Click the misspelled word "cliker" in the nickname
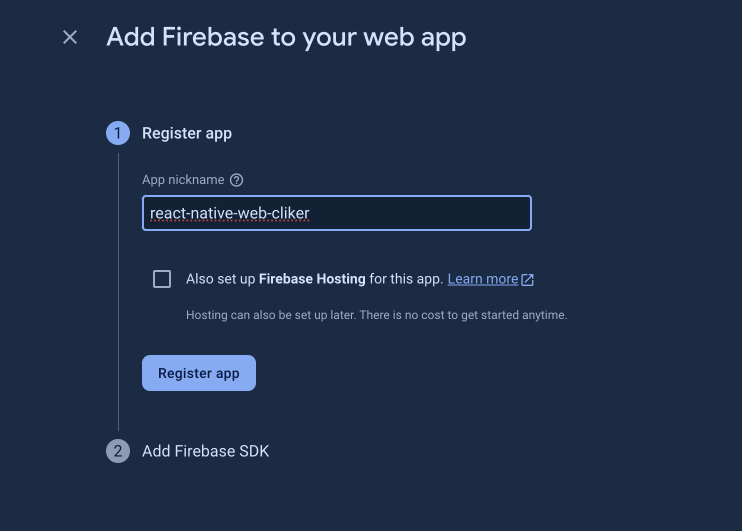 (289, 214)
